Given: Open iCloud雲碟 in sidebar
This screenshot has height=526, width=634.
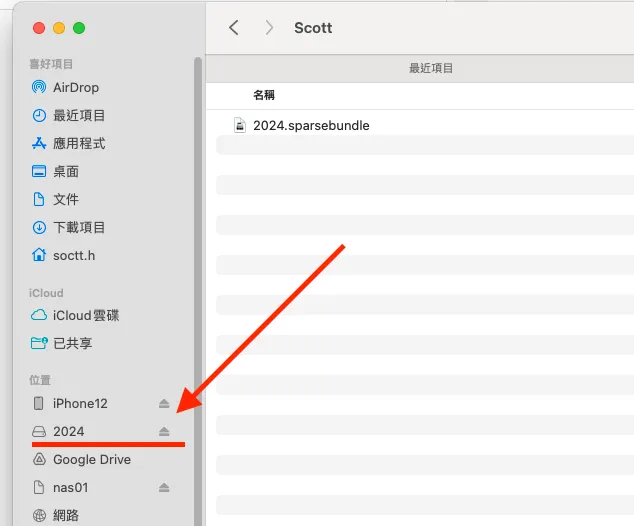Looking at the screenshot, I should click(x=86, y=315).
